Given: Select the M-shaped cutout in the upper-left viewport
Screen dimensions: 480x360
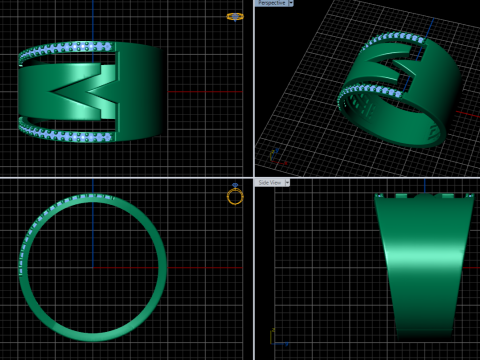Looking at the screenshot, I should tap(83, 91).
